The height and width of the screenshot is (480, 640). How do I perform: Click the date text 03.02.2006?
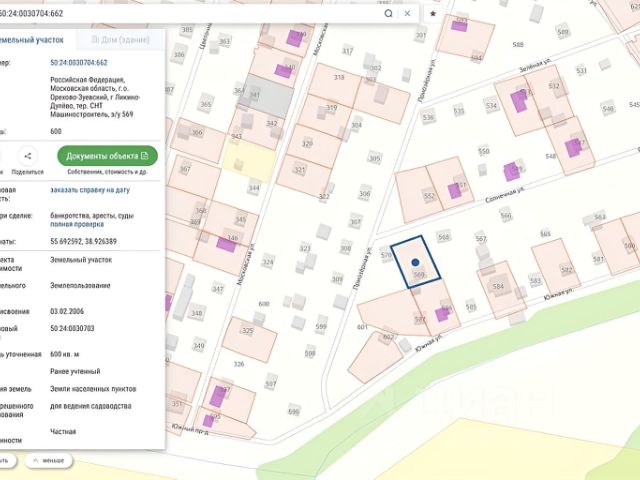pyautogui.click(x=67, y=311)
